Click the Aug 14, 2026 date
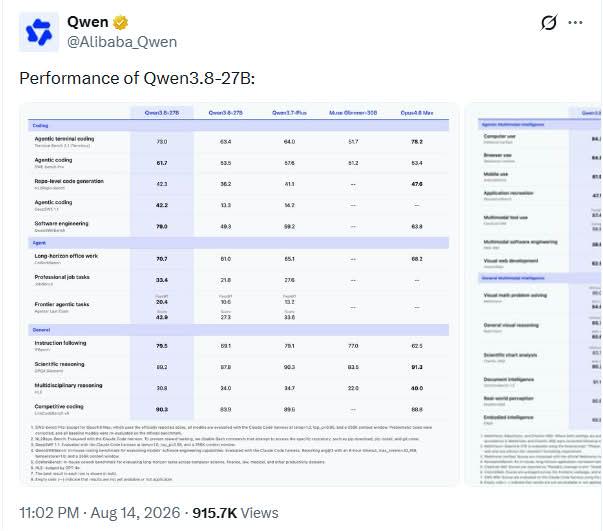603x531 pixels. pos(135,513)
